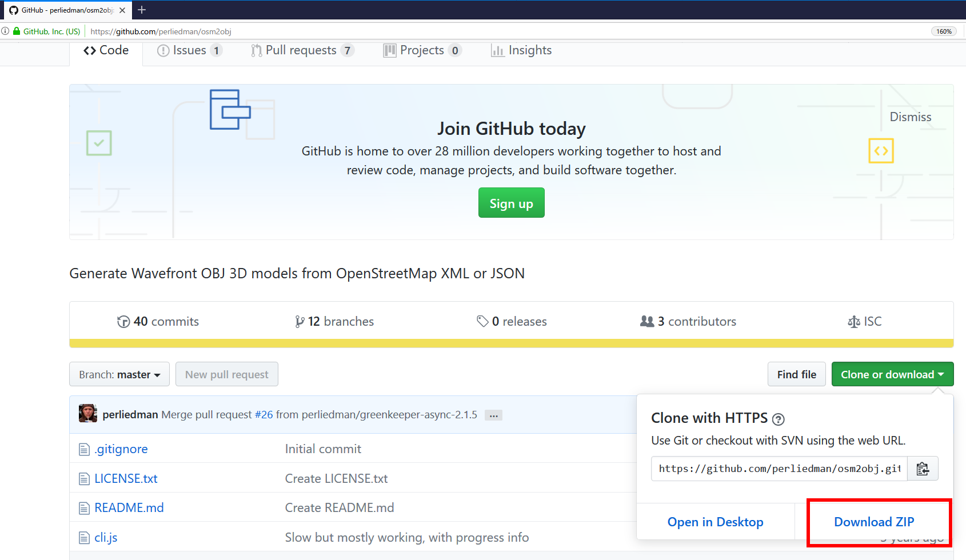Open the README.md file
The image size is (966, 560).
click(129, 507)
